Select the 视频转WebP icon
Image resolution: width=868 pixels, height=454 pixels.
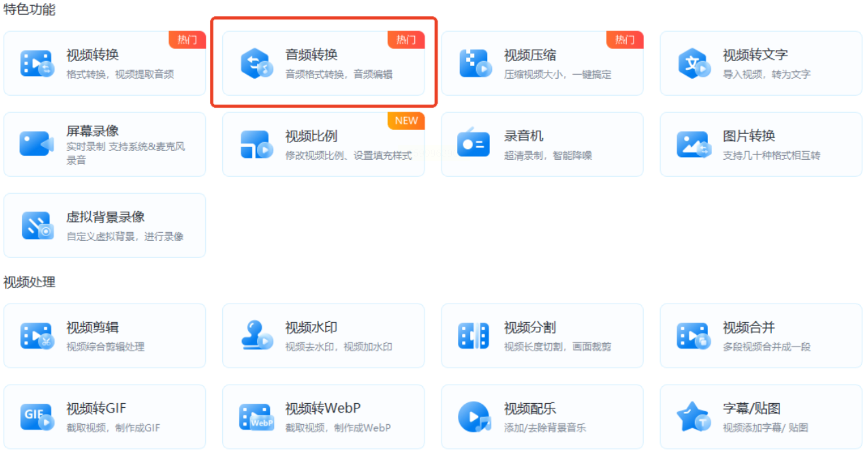point(256,418)
